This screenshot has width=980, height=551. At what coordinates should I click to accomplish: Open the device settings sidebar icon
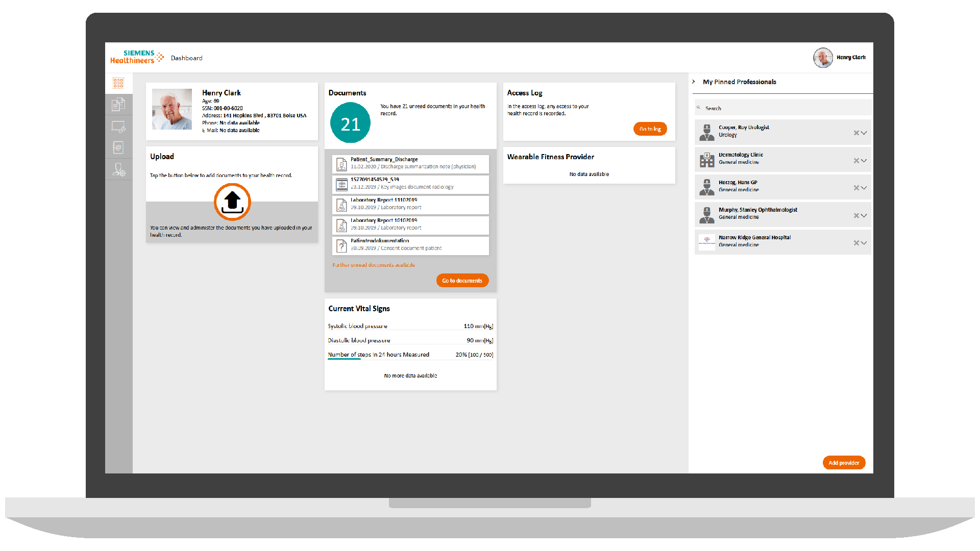pos(118,127)
